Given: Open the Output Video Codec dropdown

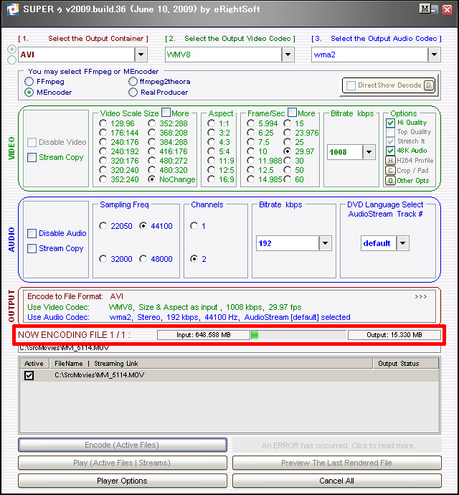Looking at the screenshot, I should (288, 54).
